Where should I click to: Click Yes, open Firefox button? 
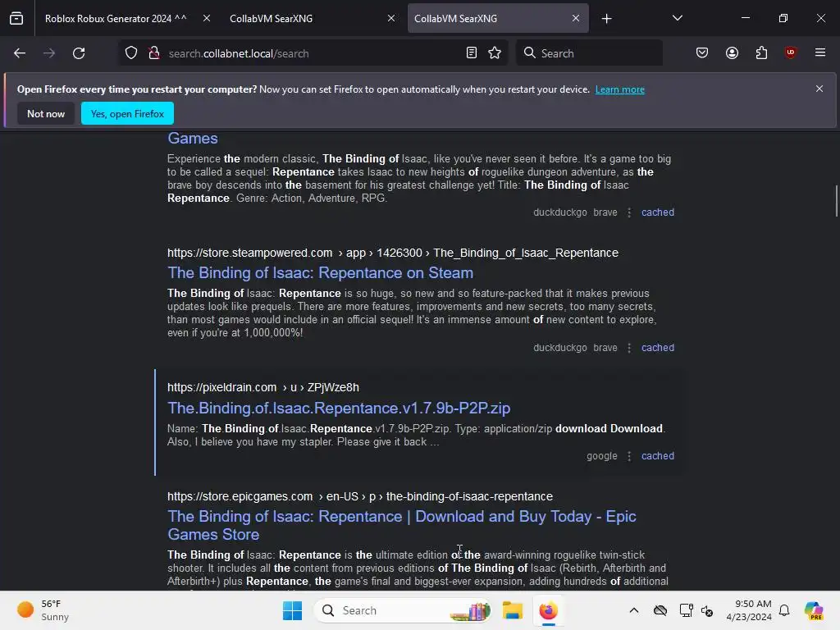click(x=127, y=113)
